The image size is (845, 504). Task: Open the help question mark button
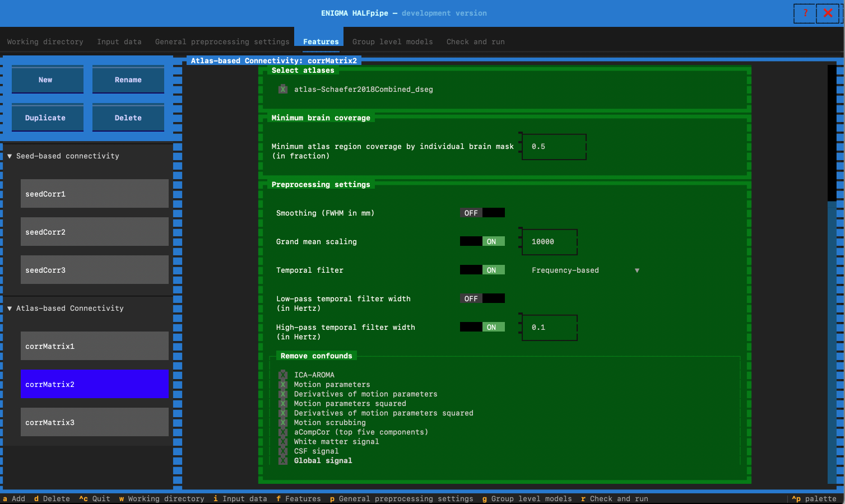[805, 13]
